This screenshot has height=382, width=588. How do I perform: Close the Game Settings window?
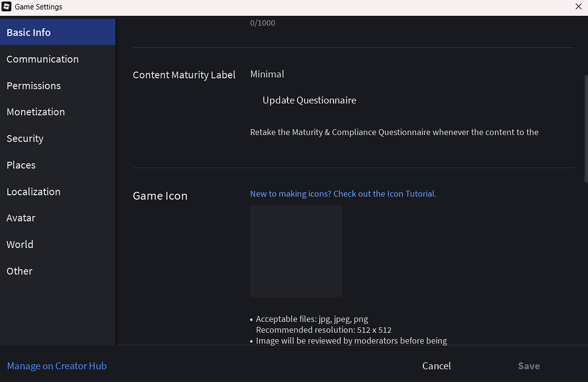pos(578,6)
